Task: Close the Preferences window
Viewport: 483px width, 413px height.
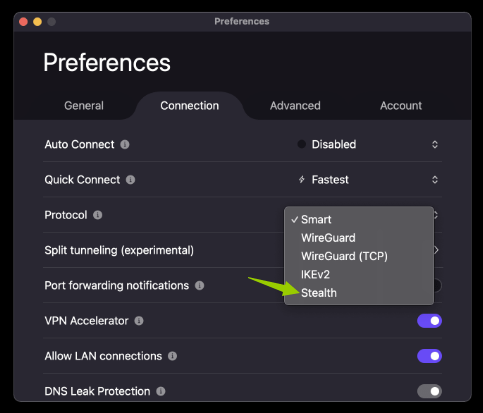Action: [23, 22]
